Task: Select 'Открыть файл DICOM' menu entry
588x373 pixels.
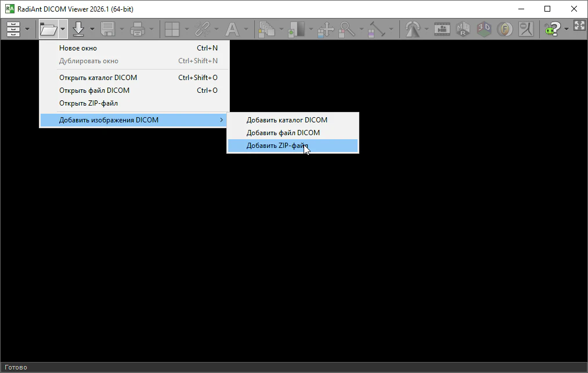Action: [x=135, y=90]
